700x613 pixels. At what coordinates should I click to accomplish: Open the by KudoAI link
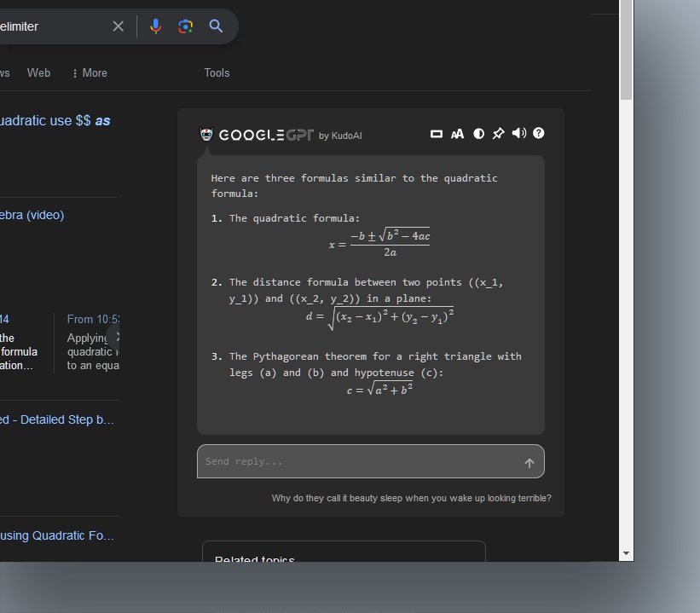pyautogui.click(x=340, y=136)
